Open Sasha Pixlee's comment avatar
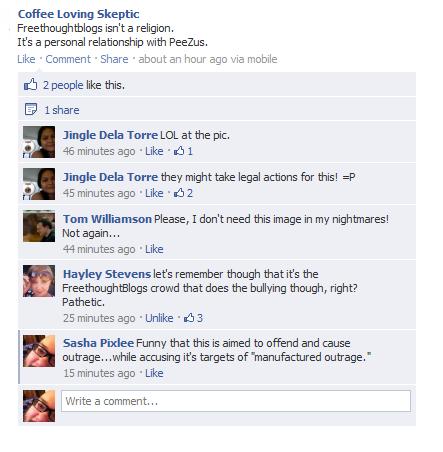 [x=39, y=351]
